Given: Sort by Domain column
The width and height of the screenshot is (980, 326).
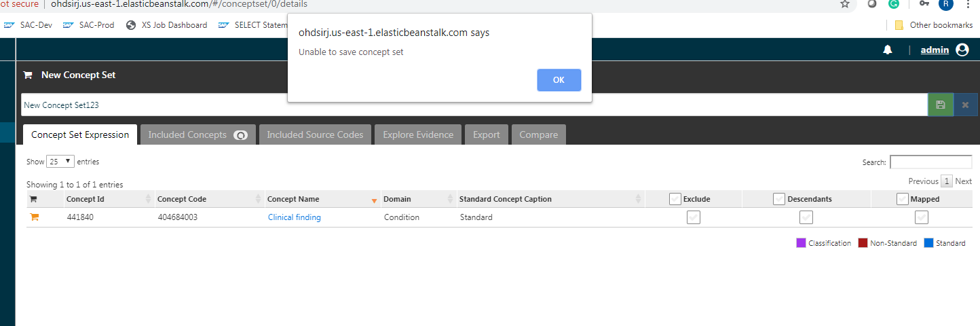Looking at the screenshot, I should 418,199.
